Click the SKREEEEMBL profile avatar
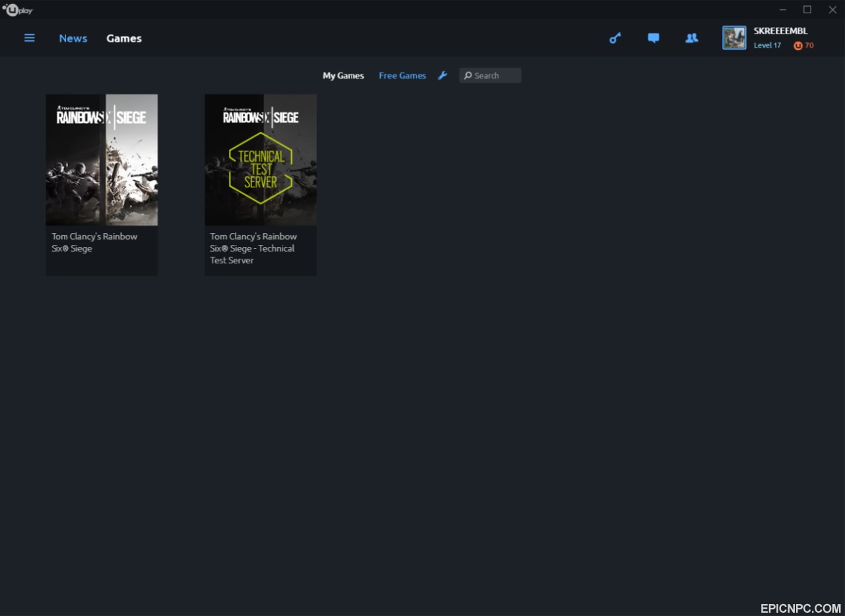Image resolution: width=845 pixels, height=616 pixels. point(734,38)
